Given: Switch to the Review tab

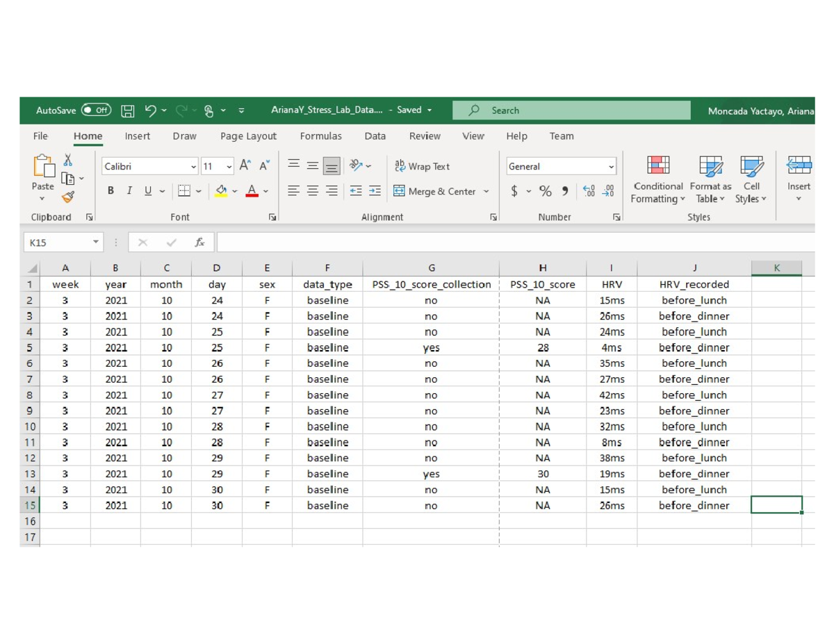Looking at the screenshot, I should tap(425, 136).
